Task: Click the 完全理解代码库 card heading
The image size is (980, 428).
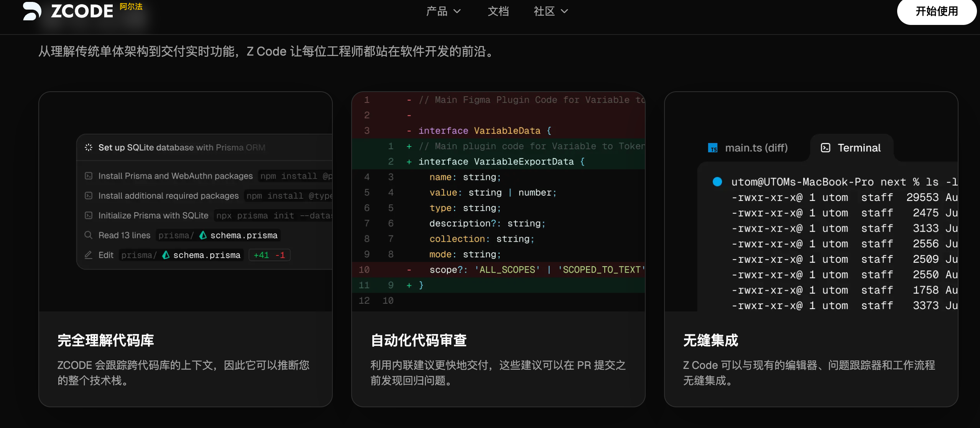Action: click(x=106, y=340)
